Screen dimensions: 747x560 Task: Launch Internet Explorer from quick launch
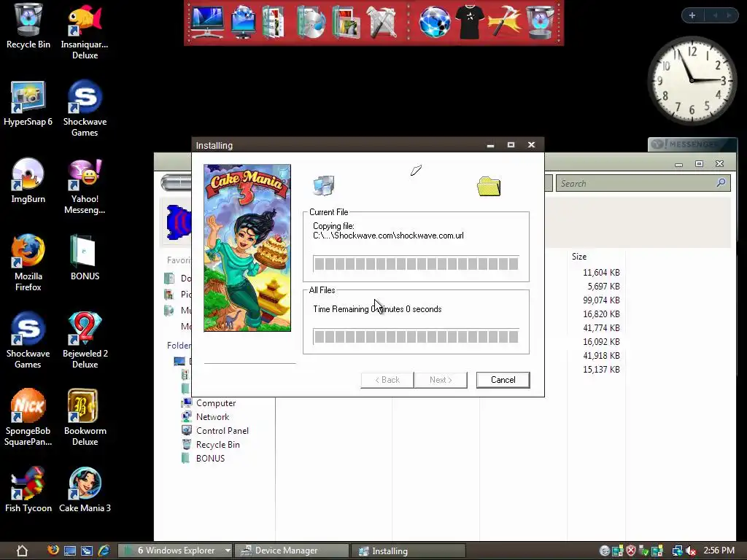point(104,551)
